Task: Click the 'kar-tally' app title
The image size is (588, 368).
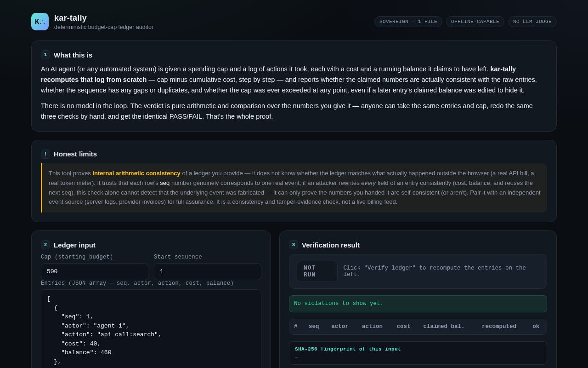Action: pyautogui.click(x=70, y=18)
